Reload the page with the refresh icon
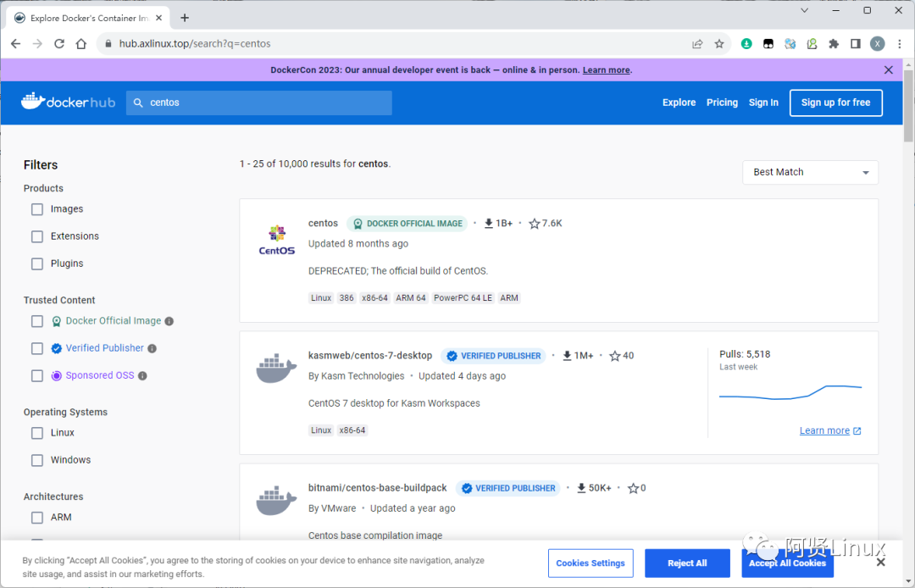Image resolution: width=915 pixels, height=588 pixels. click(59, 43)
